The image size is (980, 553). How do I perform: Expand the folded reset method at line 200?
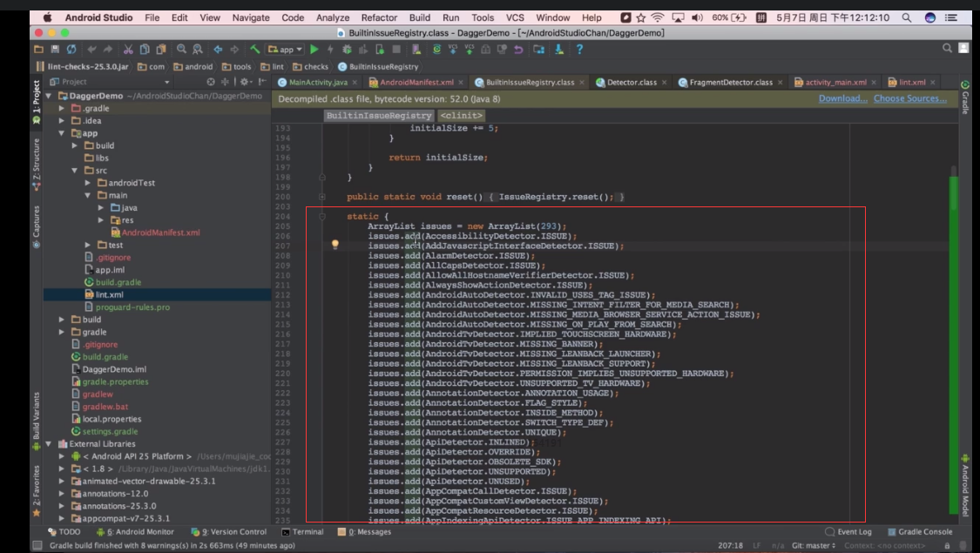tap(321, 197)
